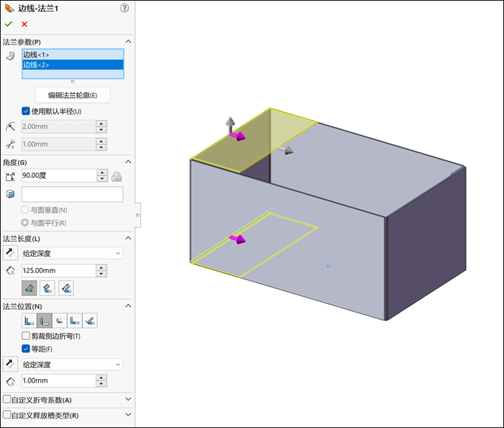
Task: Click the upper magenta flange direction arrow
Action: pyautogui.click(x=238, y=136)
